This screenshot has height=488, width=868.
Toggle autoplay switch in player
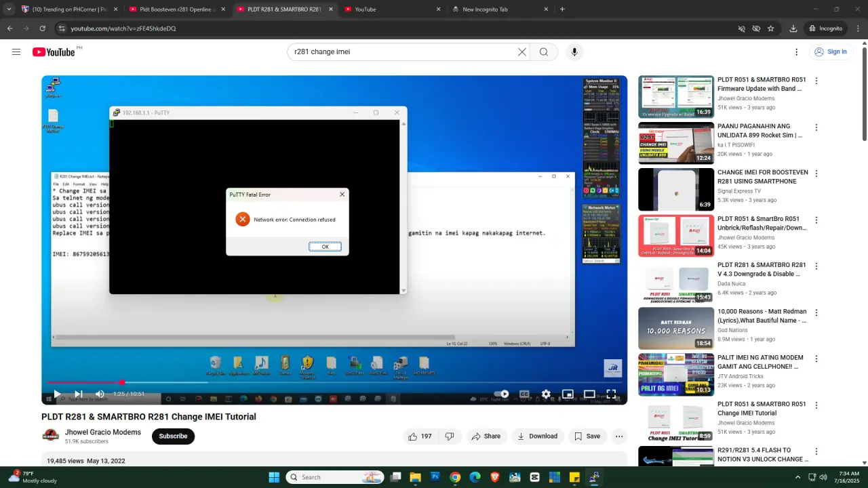click(502, 394)
